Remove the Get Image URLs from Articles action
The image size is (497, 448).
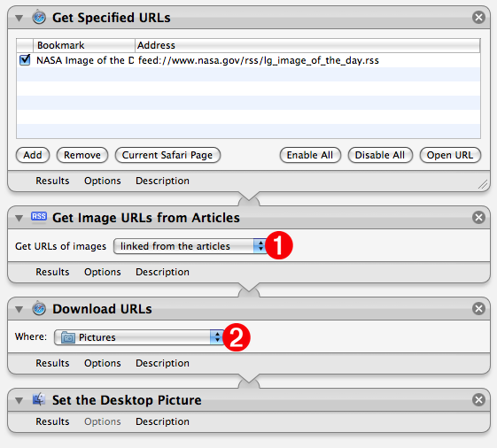(x=478, y=217)
